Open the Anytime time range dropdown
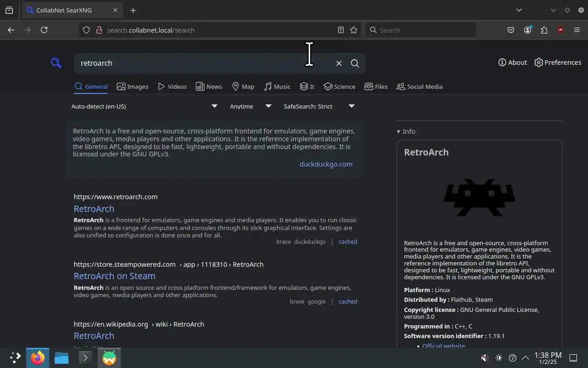This screenshot has height=368, width=588. pos(251,106)
